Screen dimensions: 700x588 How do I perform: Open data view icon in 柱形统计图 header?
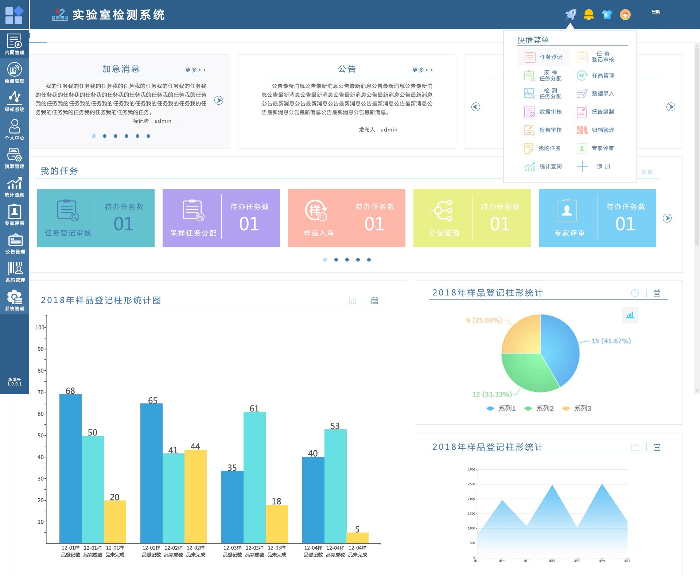tap(375, 301)
